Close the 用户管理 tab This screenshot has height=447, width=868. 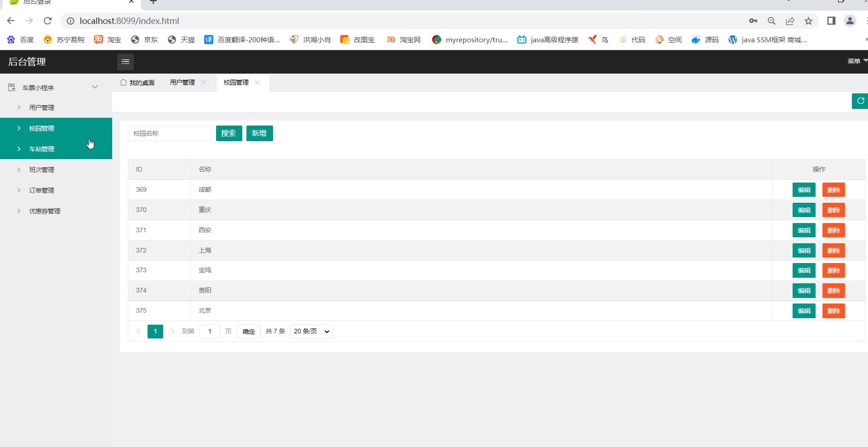(204, 82)
